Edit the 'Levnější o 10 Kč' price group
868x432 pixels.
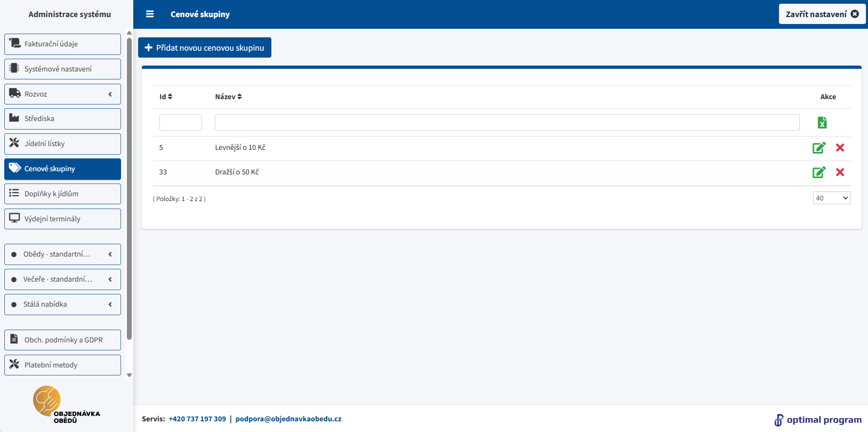tap(818, 148)
